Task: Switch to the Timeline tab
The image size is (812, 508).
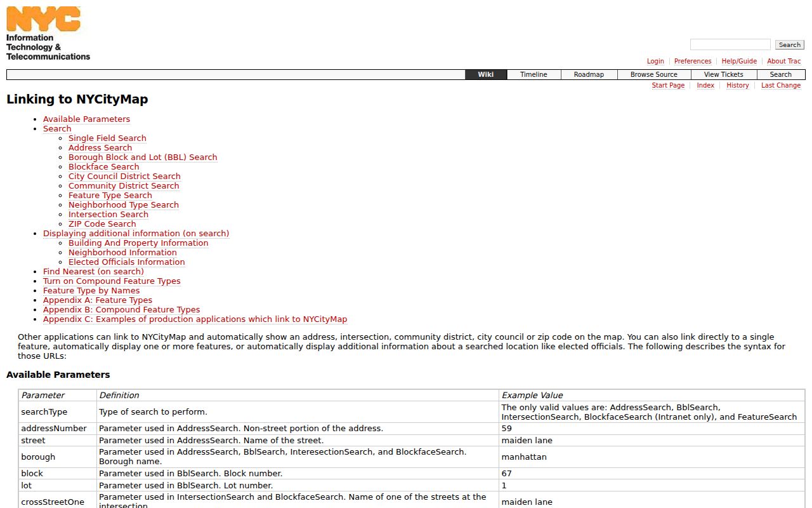Action: [534, 74]
